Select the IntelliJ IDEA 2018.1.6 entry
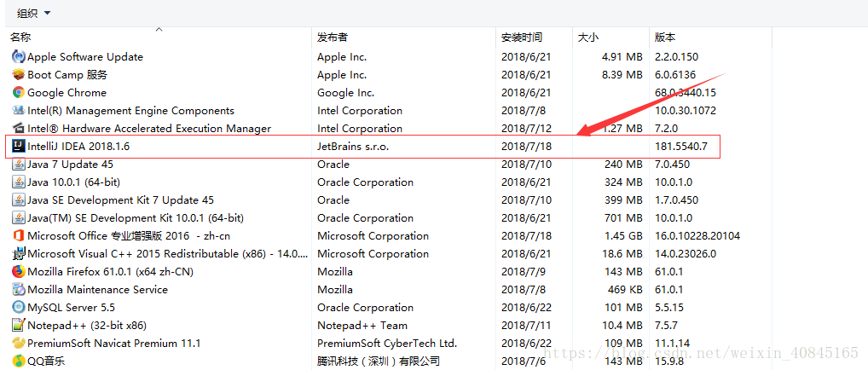868x370 pixels. [78, 147]
